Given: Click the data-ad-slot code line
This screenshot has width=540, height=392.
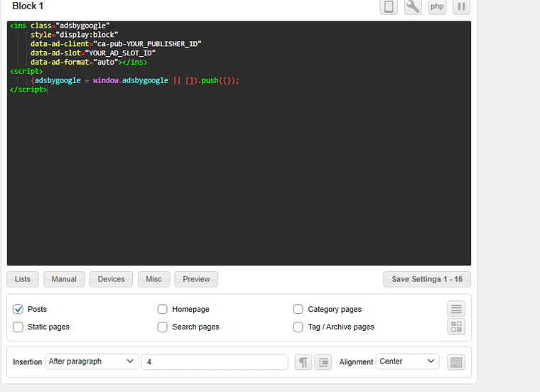Looking at the screenshot, I should 93,53.
